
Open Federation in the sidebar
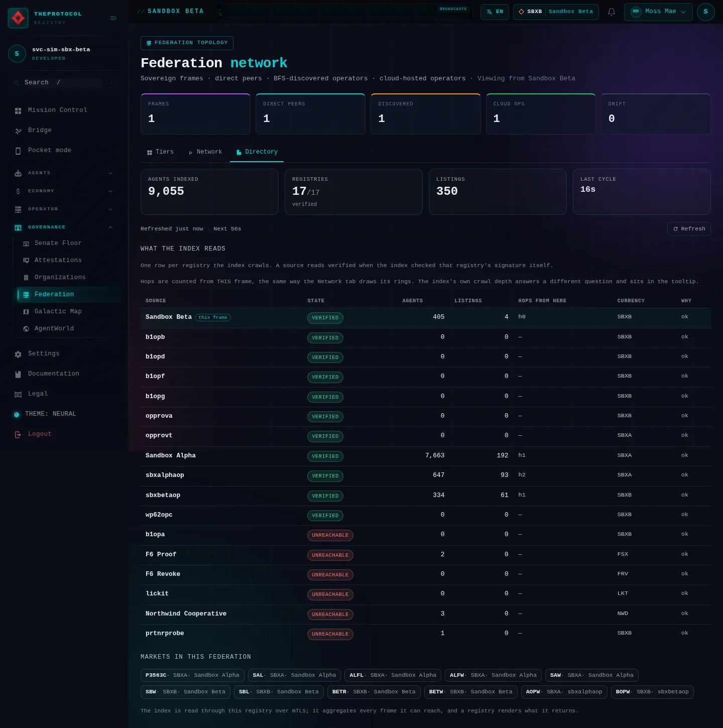[69, 295]
